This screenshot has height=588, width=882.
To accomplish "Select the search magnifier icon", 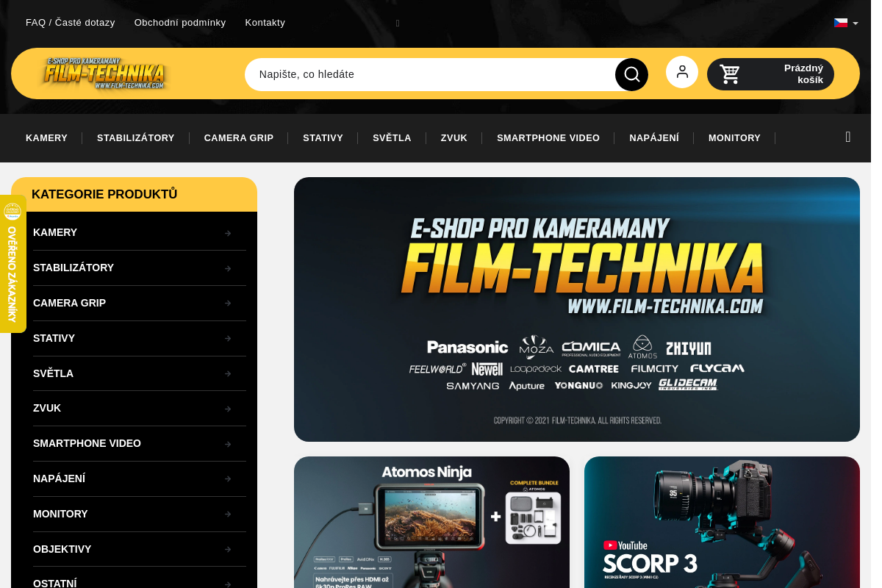I will click(x=631, y=73).
